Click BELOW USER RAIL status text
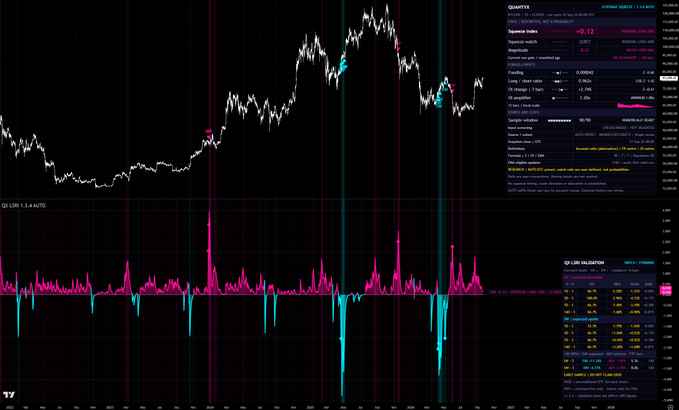The height and width of the screenshot is (410, 679). tap(640, 50)
